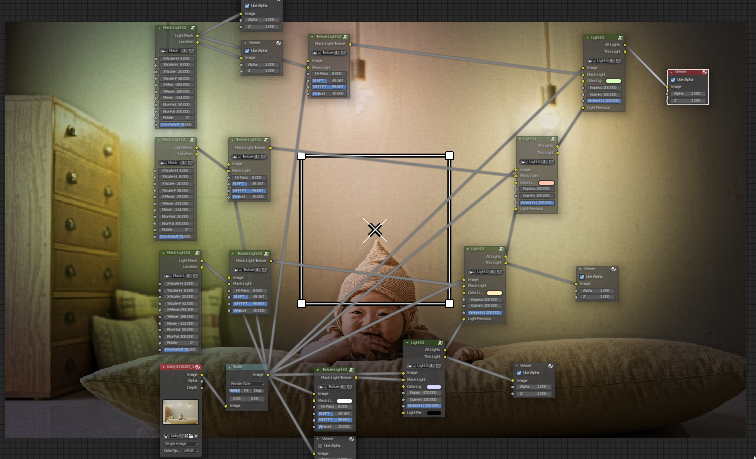Click viewer icon on Viewer wired to yellow-swatch Light C1
This screenshot has height=459, width=756.
(614, 269)
